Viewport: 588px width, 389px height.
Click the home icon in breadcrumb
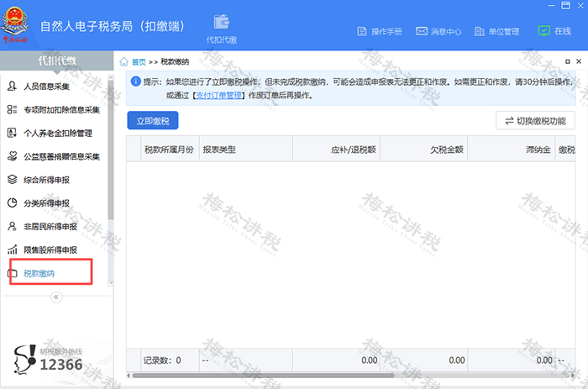tap(123, 61)
